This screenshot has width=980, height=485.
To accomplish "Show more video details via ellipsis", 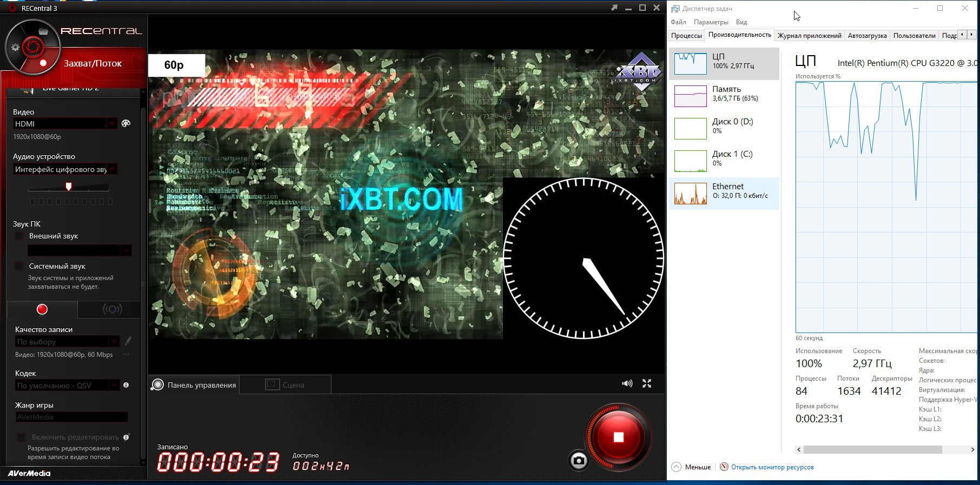I will [x=126, y=355].
